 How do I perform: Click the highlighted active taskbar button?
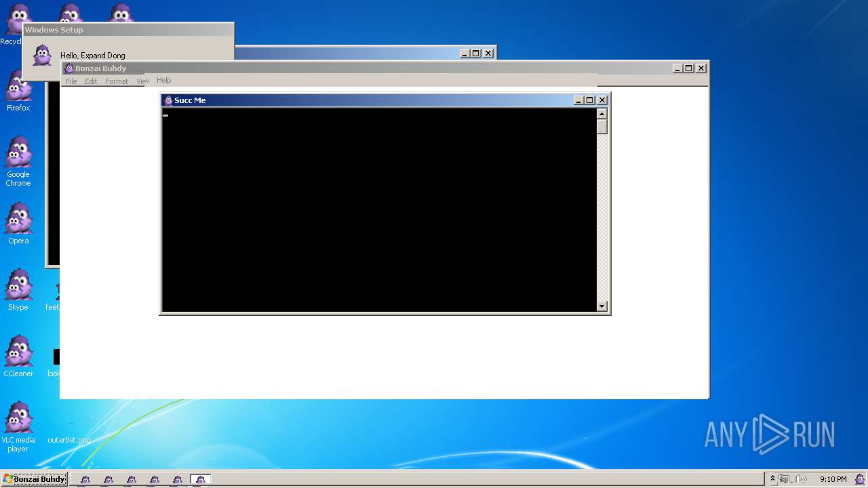point(200,479)
